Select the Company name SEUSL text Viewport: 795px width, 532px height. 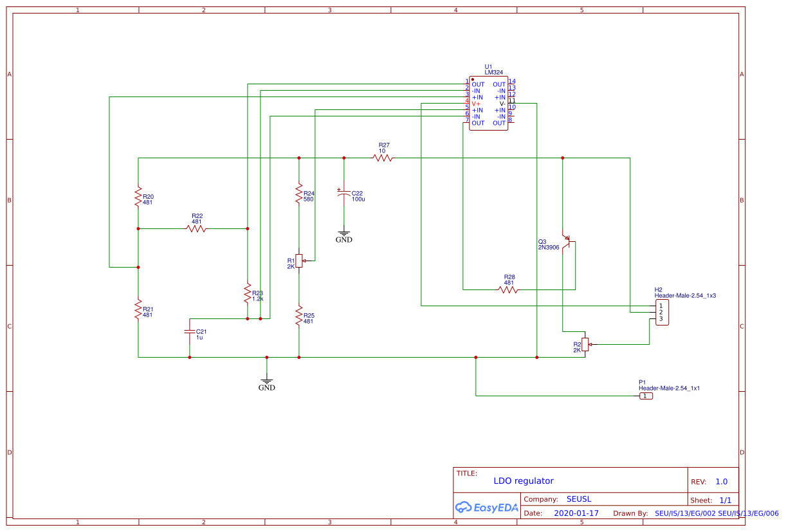[x=579, y=499]
